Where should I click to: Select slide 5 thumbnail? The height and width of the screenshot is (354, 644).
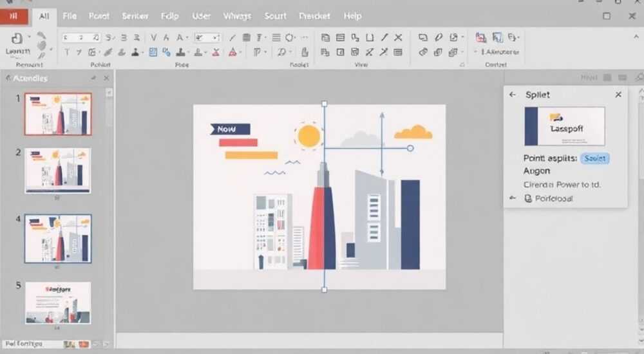[x=58, y=303]
